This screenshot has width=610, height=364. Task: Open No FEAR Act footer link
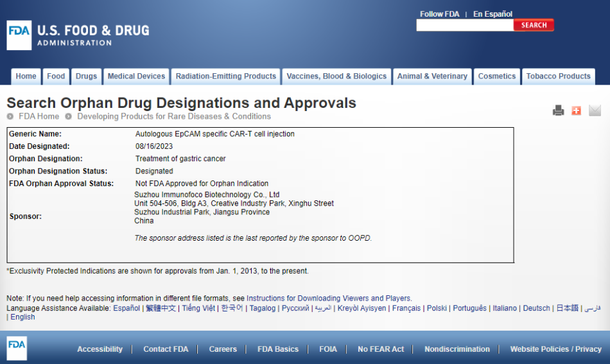(381, 349)
